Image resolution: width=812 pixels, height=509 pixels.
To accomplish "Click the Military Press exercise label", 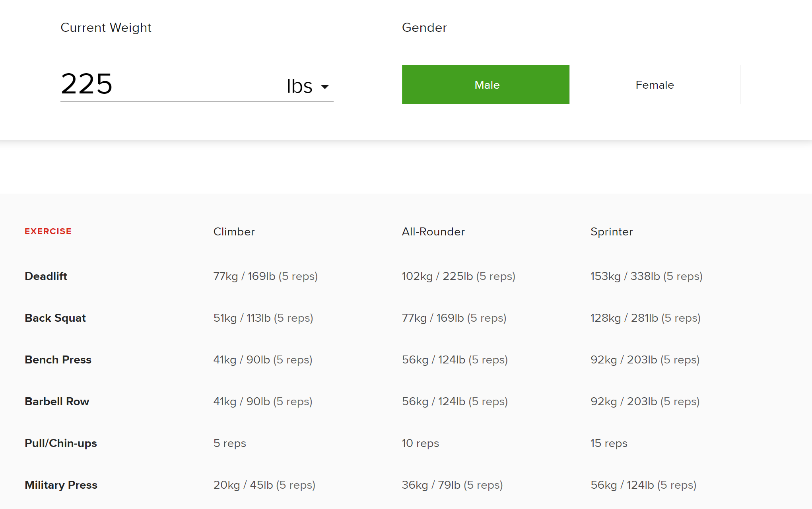I will (61, 485).
